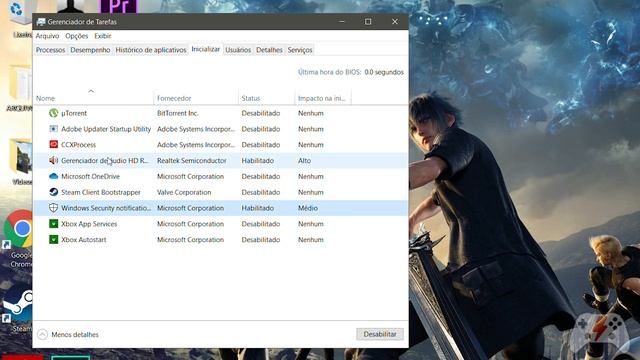640x360 pixels.
Task: Select Gerenciador de áudio HD Realtek entry
Action: (105, 160)
